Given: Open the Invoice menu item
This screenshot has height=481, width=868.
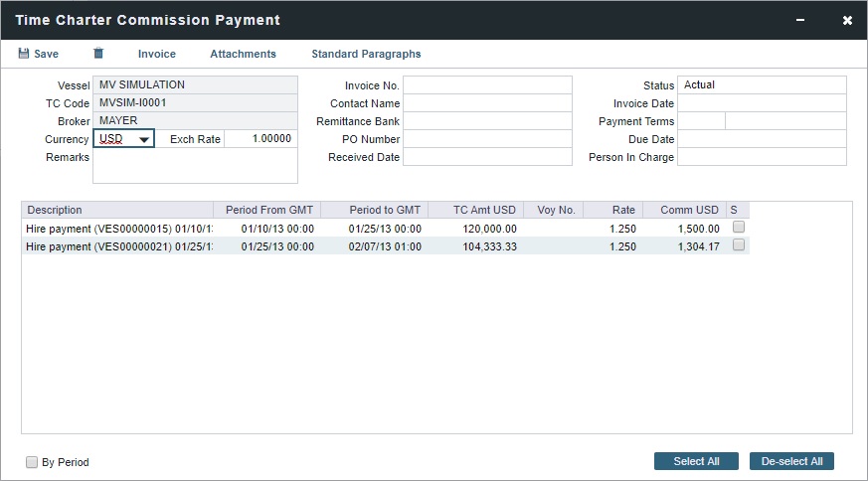Looking at the screenshot, I should (x=156, y=54).
